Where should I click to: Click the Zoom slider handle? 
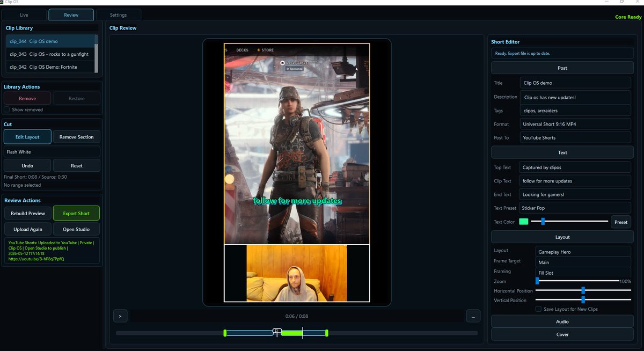pyautogui.click(x=537, y=281)
